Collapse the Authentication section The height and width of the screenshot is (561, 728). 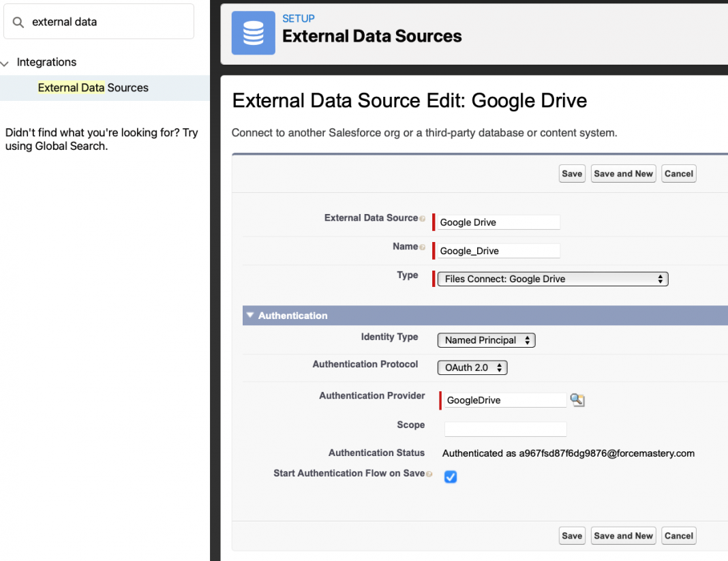(x=250, y=316)
